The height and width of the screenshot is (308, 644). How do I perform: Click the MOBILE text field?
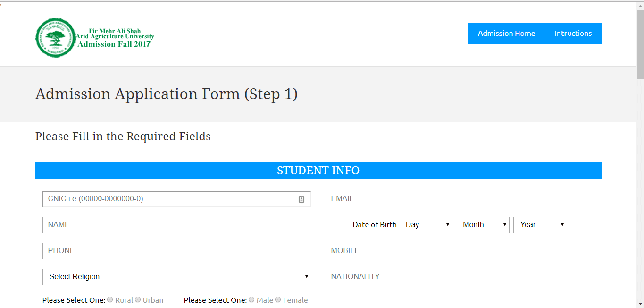[460, 251]
